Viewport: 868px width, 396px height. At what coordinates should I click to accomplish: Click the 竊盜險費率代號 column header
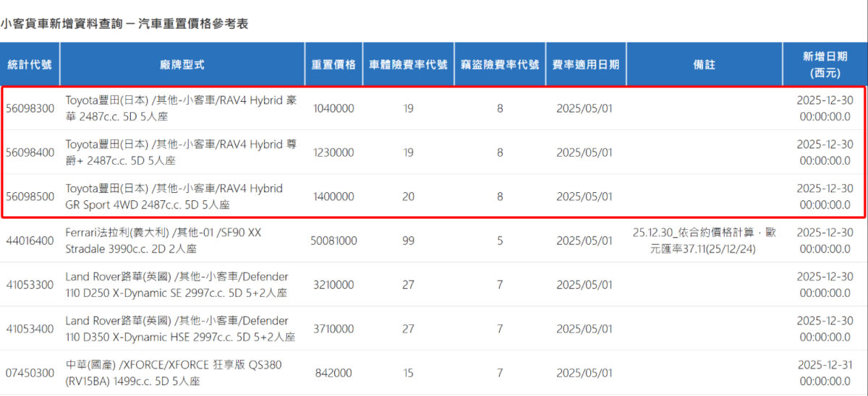(500, 64)
